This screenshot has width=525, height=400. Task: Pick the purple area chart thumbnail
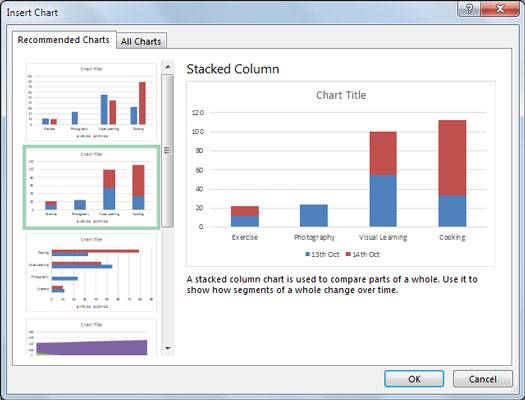pyautogui.click(x=91, y=338)
